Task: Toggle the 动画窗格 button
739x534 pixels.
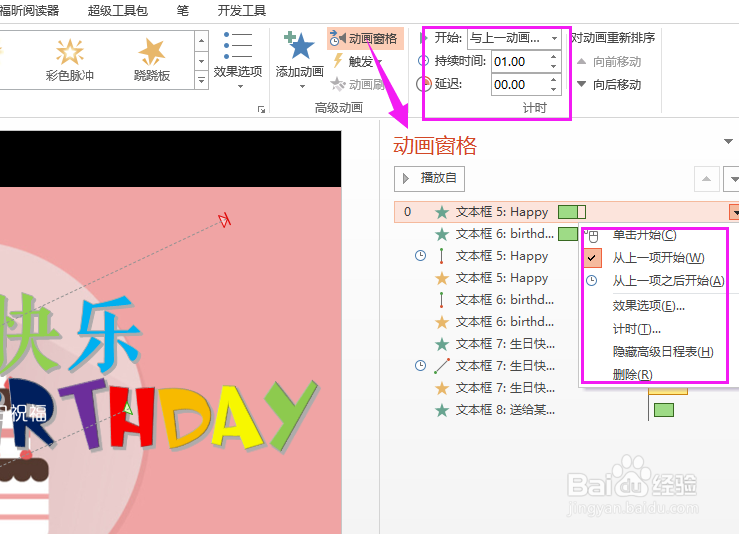Action: click(x=365, y=38)
